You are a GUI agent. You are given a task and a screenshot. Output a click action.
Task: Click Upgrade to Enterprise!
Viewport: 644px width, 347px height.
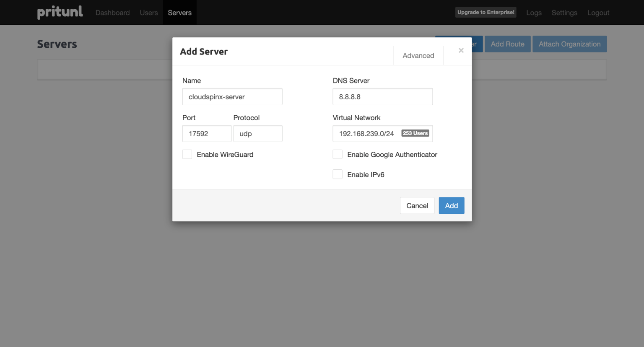486,12
